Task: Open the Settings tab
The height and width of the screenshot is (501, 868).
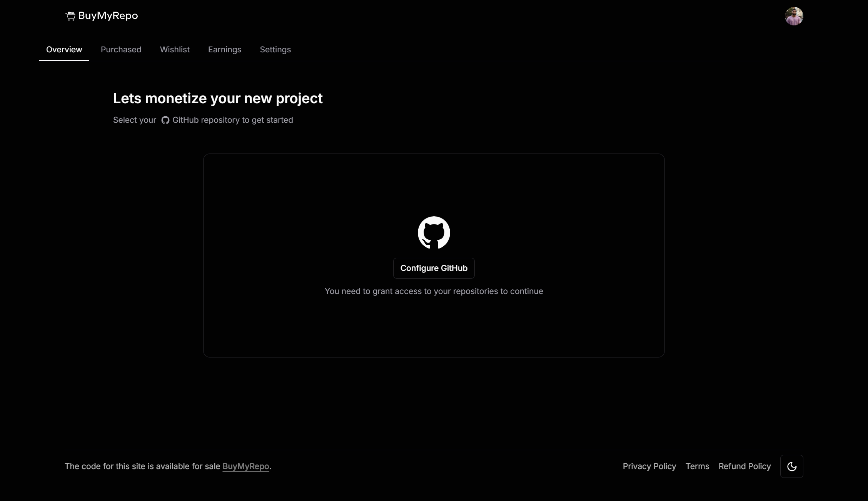Action: [275, 50]
